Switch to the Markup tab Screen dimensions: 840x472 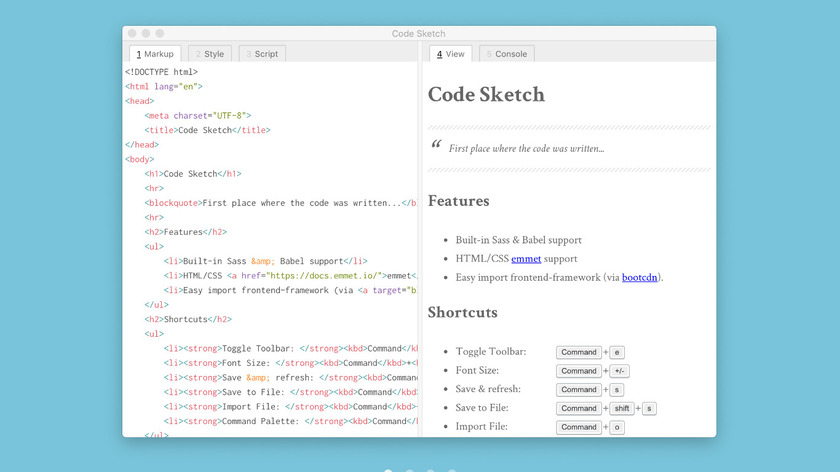click(155, 54)
